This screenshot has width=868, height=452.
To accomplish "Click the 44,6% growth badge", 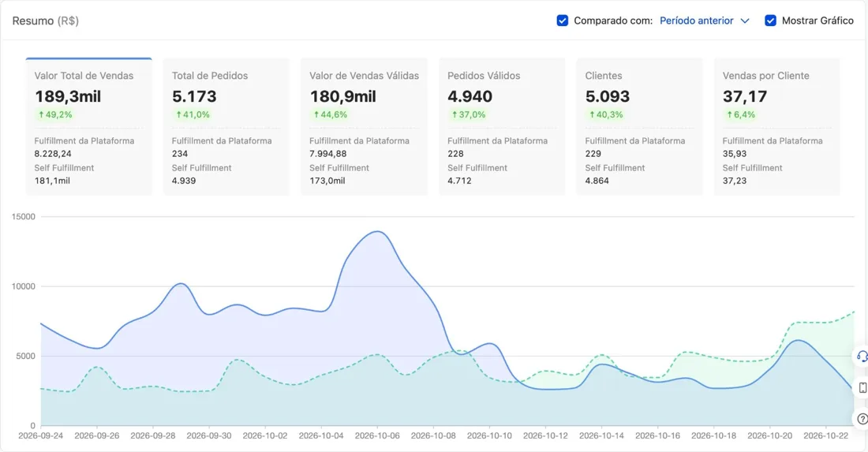I will [330, 114].
